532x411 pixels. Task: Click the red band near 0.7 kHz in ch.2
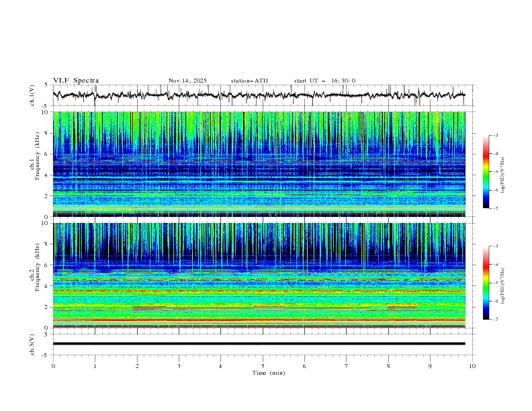pos(259,320)
